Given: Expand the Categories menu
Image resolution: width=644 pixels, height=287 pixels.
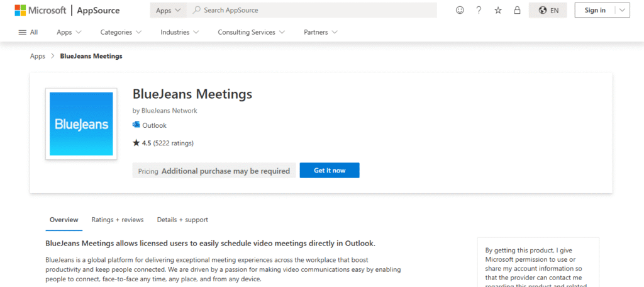Looking at the screenshot, I should click(x=121, y=32).
